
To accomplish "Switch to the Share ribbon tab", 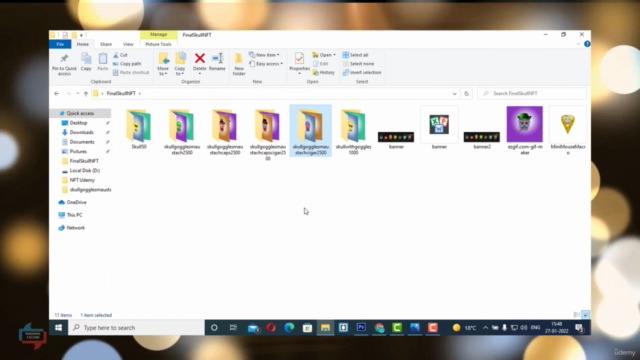I will pyautogui.click(x=106, y=44).
